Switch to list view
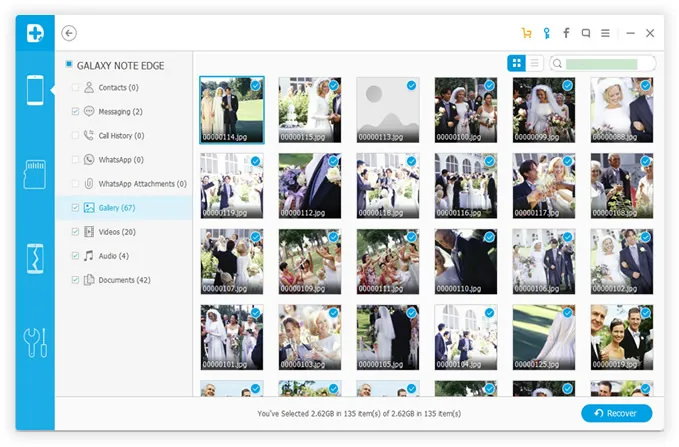 535,63
